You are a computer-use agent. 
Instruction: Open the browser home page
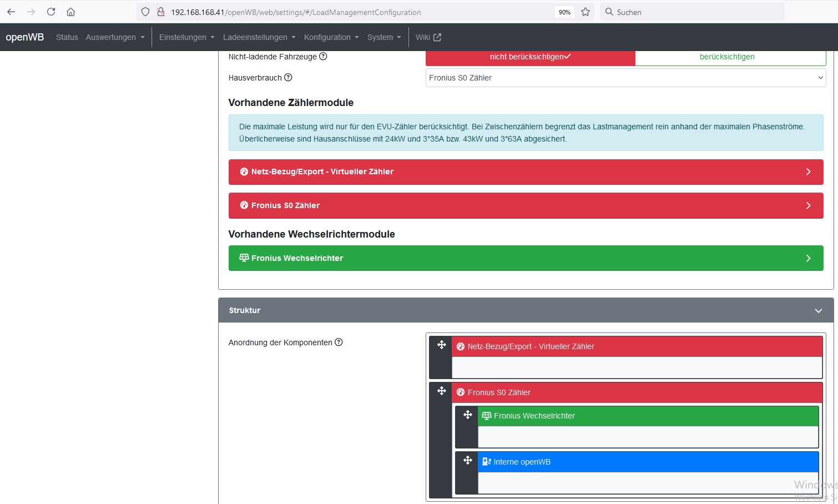70,12
